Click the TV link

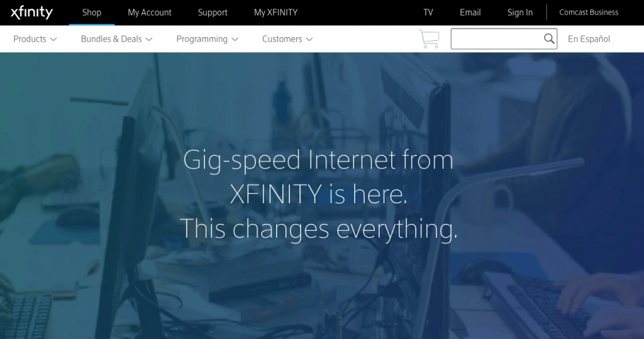tap(428, 13)
